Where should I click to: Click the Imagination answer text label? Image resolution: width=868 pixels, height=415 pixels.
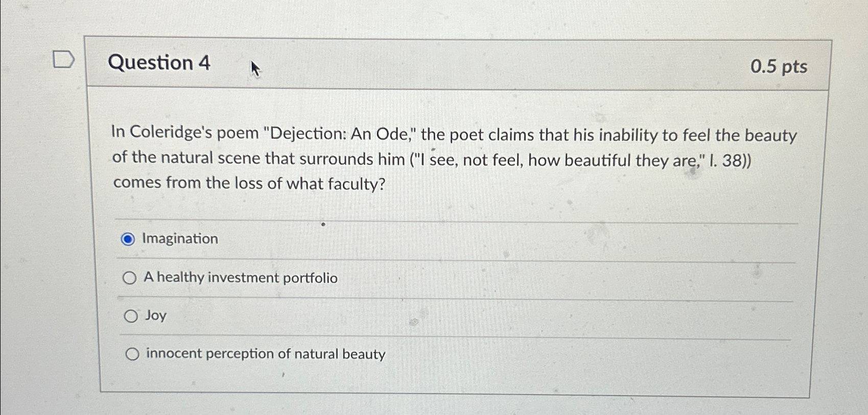tap(180, 238)
